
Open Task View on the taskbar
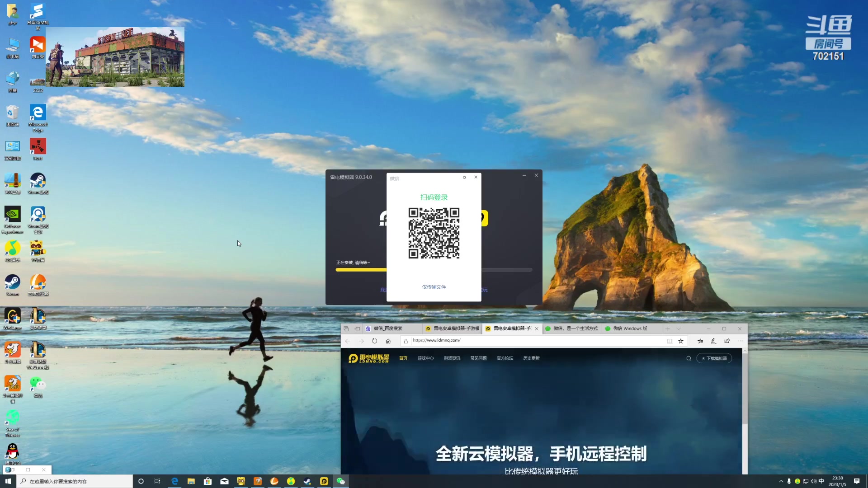(157, 481)
